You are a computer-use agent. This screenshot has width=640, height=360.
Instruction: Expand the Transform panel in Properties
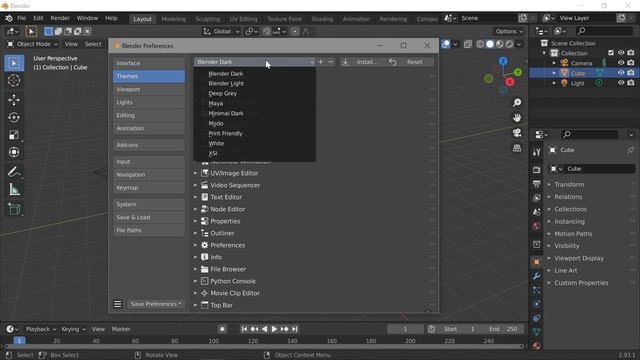pyautogui.click(x=569, y=184)
